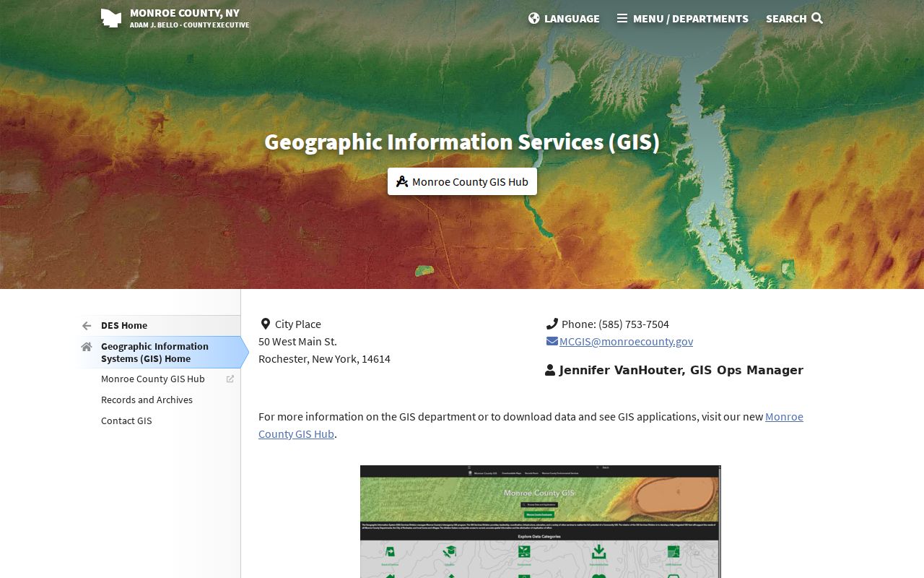This screenshot has height=578, width=924.
Task: Open the Menu / Departments navigation
Action: point(683,18)
